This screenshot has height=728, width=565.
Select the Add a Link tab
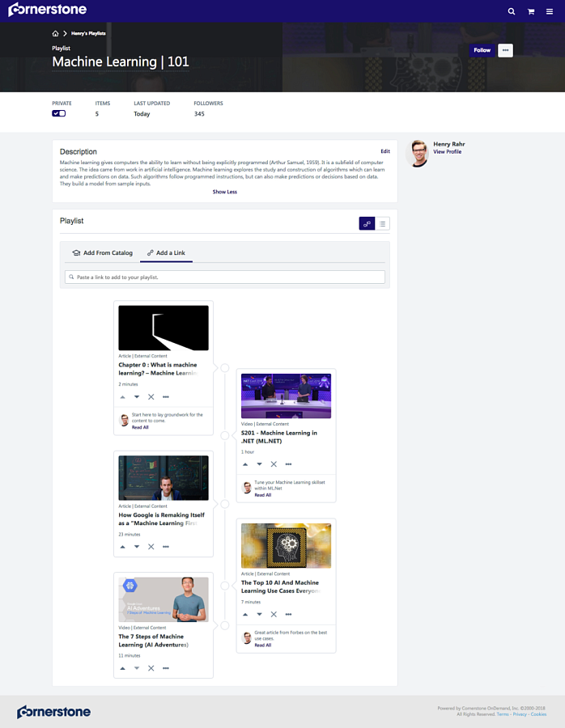tap(166, 253)
